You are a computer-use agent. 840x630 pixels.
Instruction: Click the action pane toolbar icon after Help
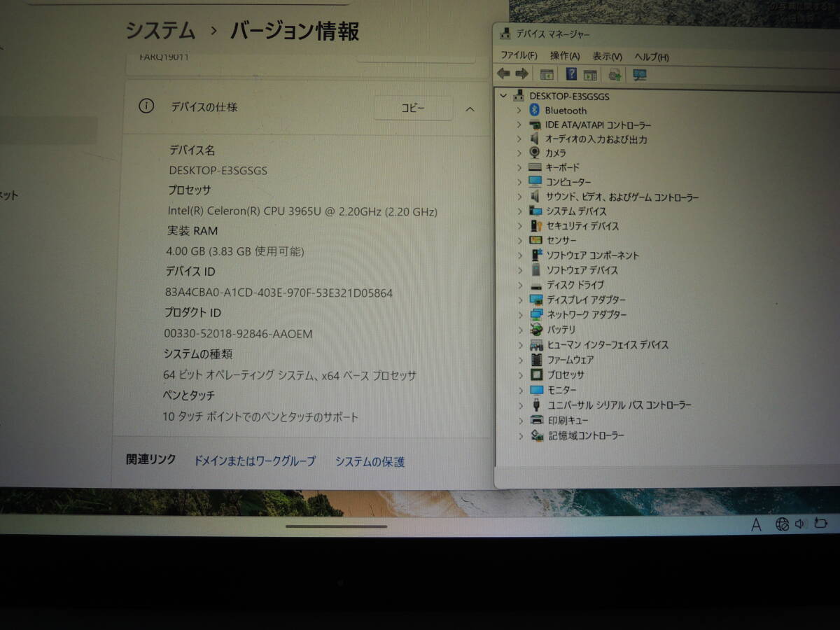click(590, 75)
